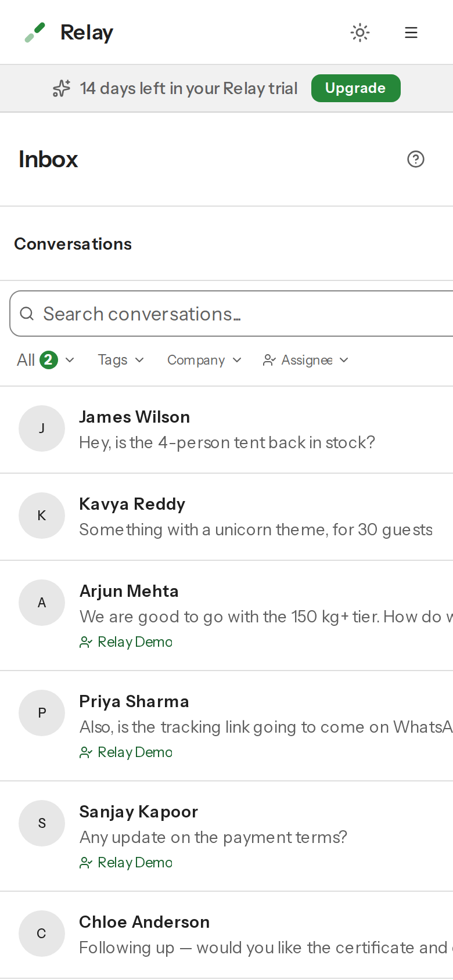Open the hamburger menu
This screenshot has height=980, width=453.
411,33
